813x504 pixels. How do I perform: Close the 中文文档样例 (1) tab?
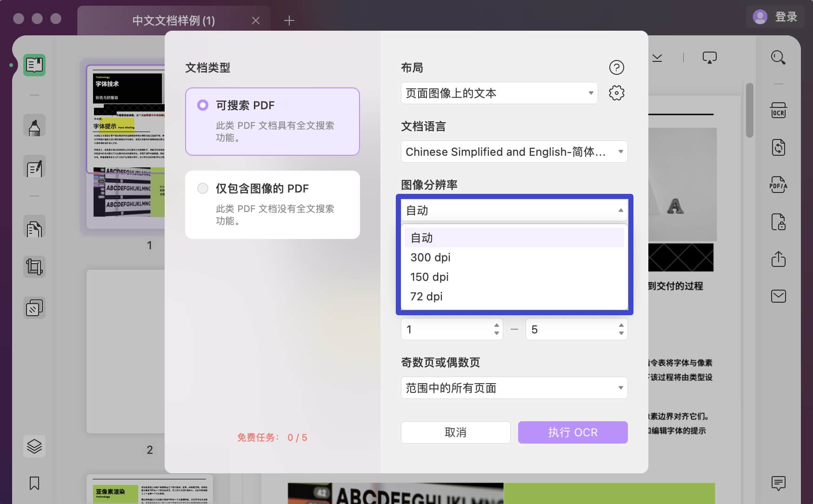tap(256, 20)
